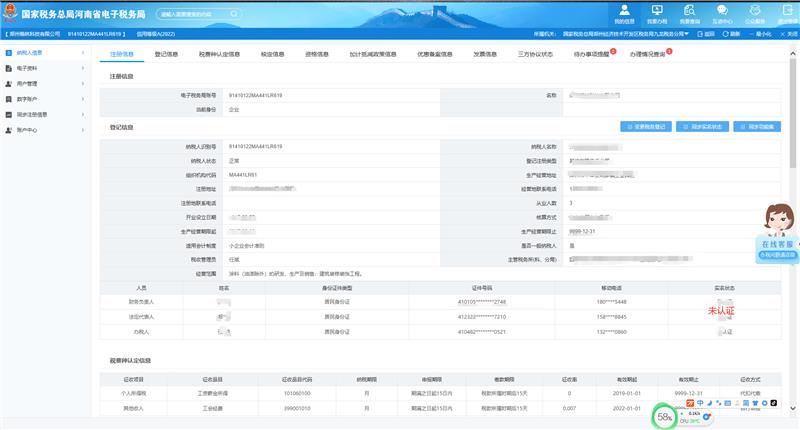Open 我的信息 icon in top navigation
Screen dimensions: 800x430
[x=623, y=12]
